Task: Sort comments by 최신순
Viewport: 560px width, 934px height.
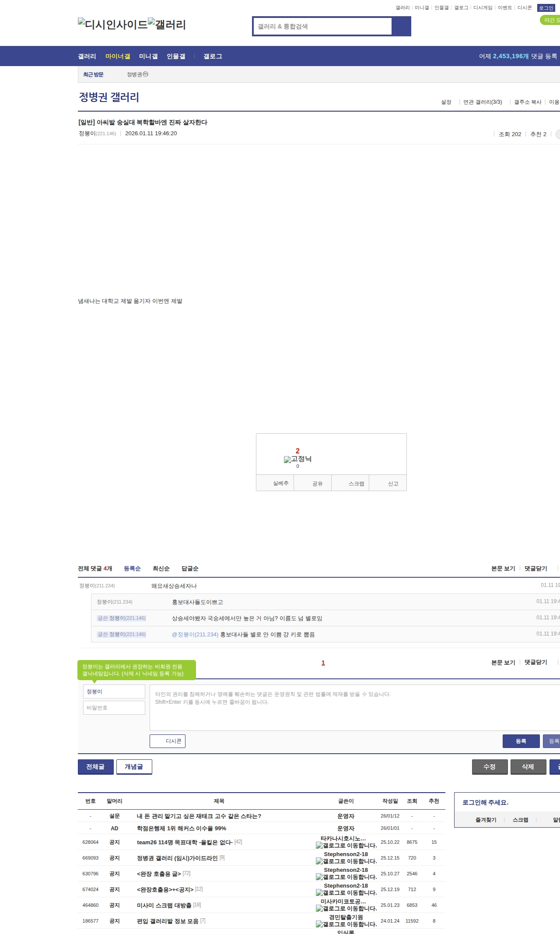Action: [161, 569]
